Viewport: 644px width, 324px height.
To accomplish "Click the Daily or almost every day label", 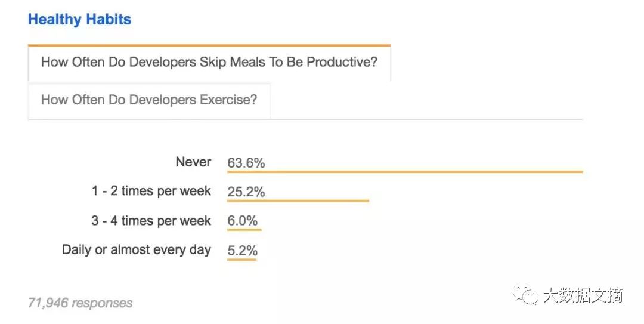I will tap(137, 249).
